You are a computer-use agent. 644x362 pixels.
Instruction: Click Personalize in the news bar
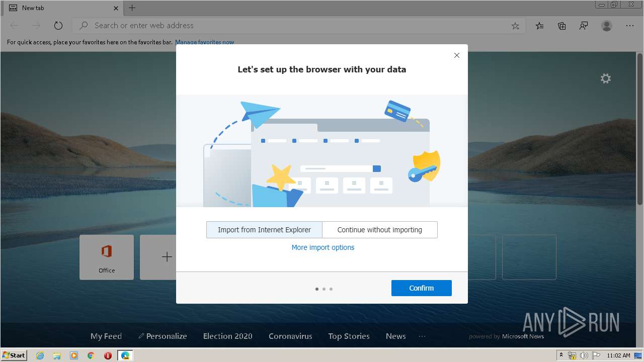(163, 336)
